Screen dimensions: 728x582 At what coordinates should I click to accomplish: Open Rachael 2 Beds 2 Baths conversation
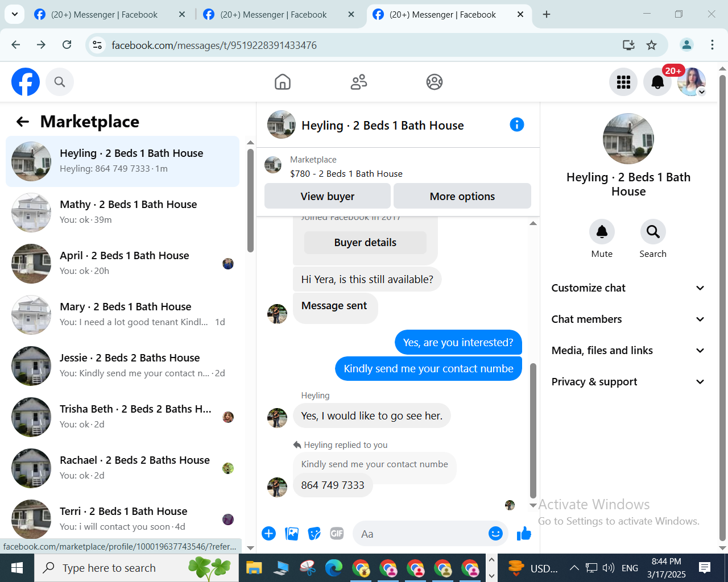(122, 468)
